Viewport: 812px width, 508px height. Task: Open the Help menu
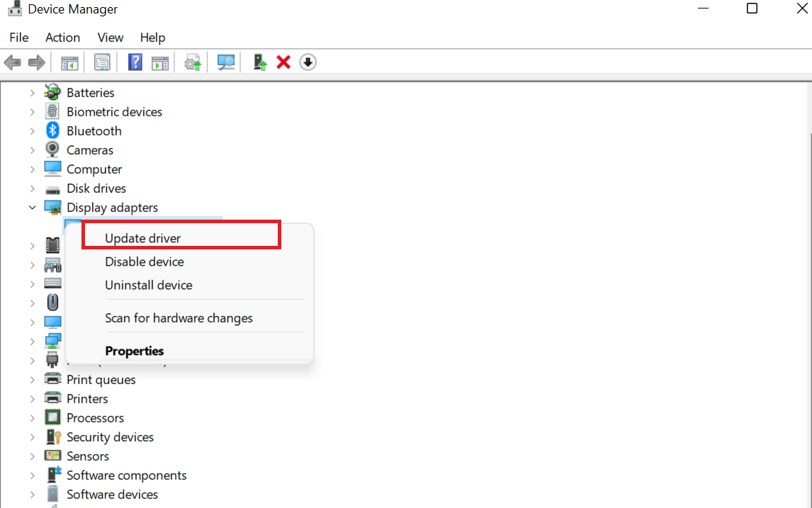point(152,38)
